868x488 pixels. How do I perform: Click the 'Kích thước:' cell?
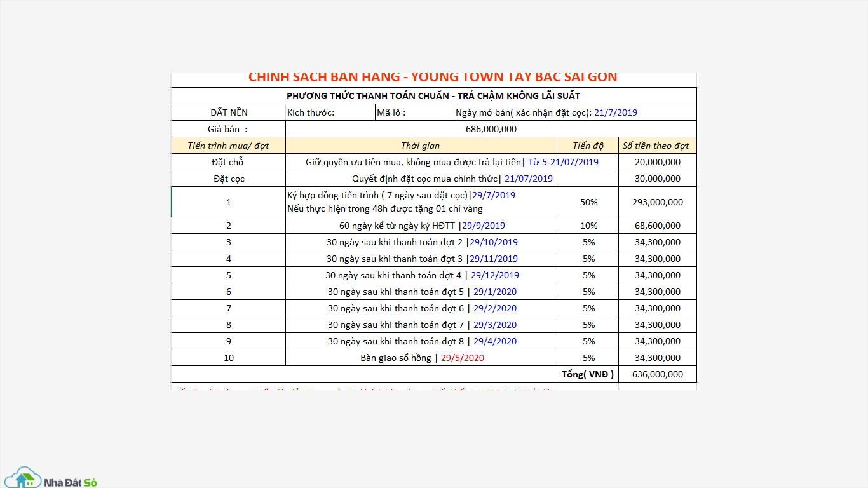point(330,112)
